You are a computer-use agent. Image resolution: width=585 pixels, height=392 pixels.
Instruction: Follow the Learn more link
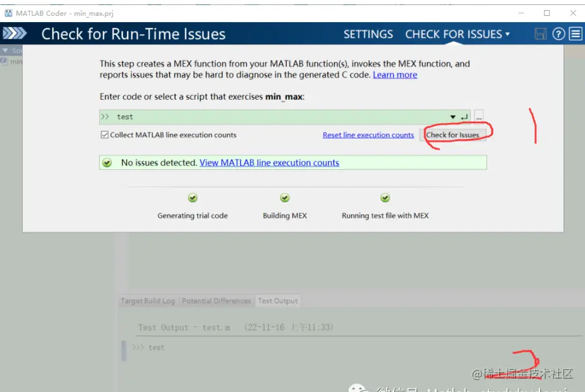[x=395, y=75]
